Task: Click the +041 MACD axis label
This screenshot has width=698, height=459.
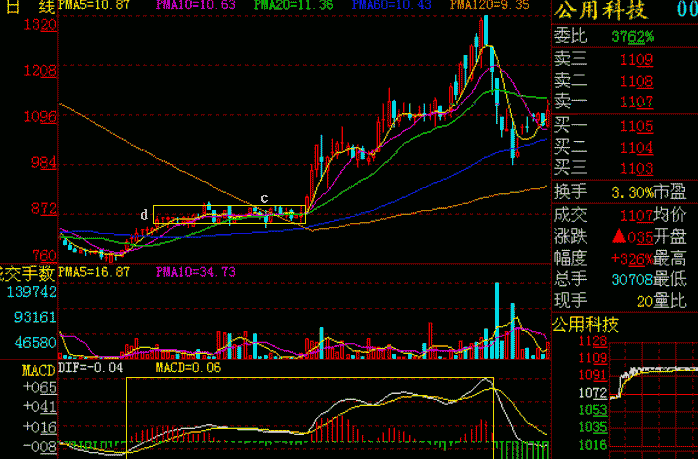Action: (40, 406)
